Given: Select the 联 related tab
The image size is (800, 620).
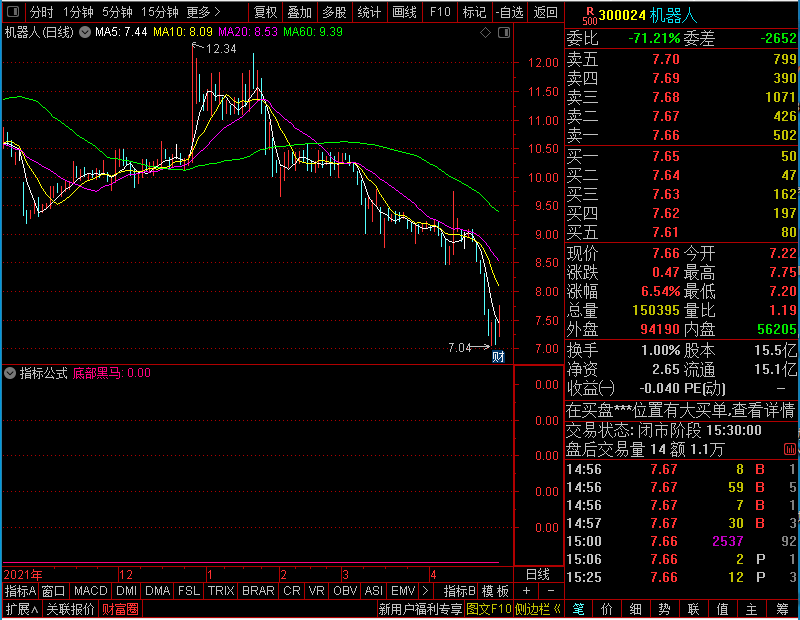Looking at the screenshot, I should click(x=693, y=609).
